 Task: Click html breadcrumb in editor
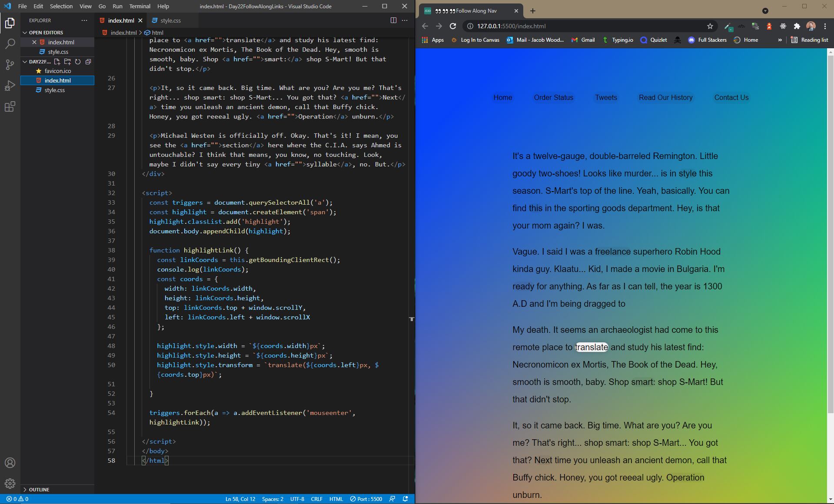154,33
